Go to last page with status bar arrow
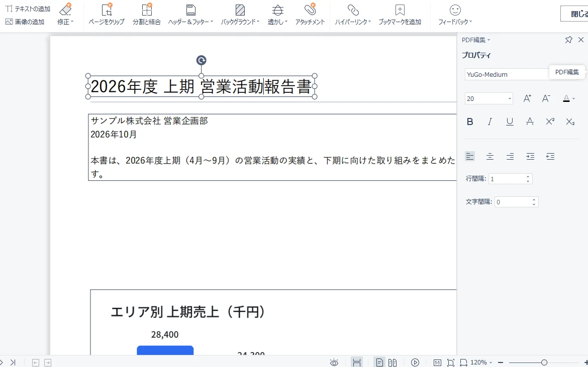The width and height of the screenshot is (588, 367). click(13, 362)
